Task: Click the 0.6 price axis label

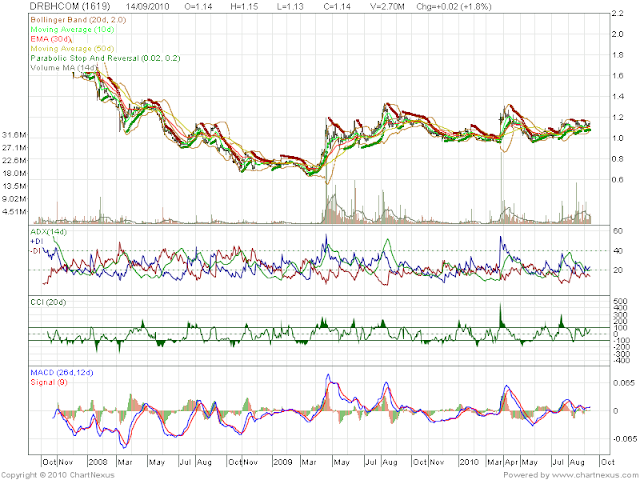Action: pos(618,180)
